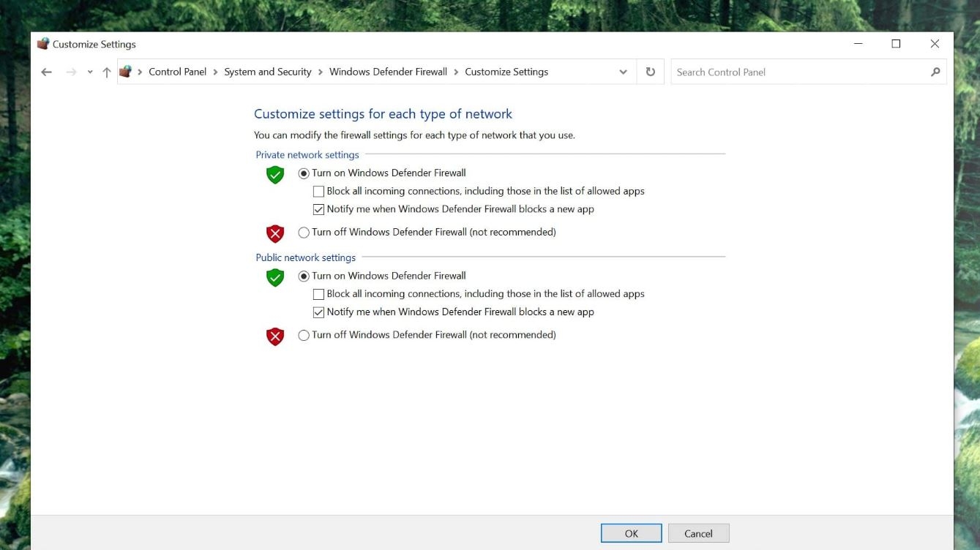This screenshot has width=980, height=550.
Task: Check Block all incoming connections under Public
Action: click(x=318, y=294)
